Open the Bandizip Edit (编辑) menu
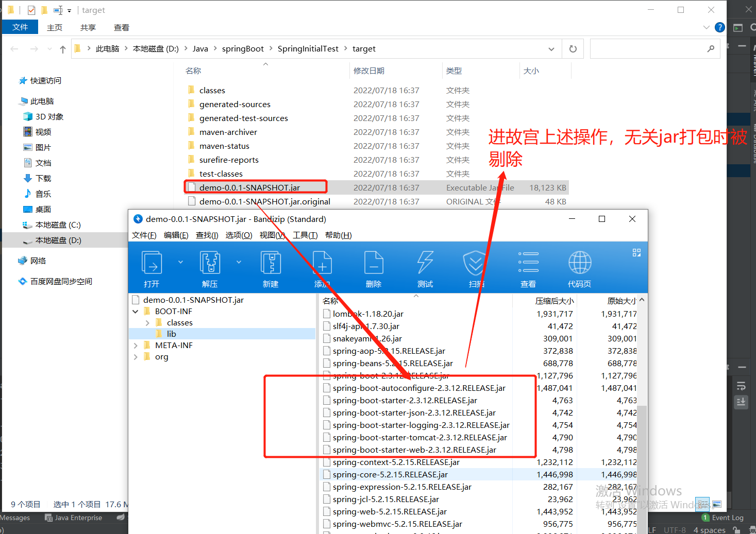Image resolution: width=756 pixels, height=534 pixels. tap(176, 235)
